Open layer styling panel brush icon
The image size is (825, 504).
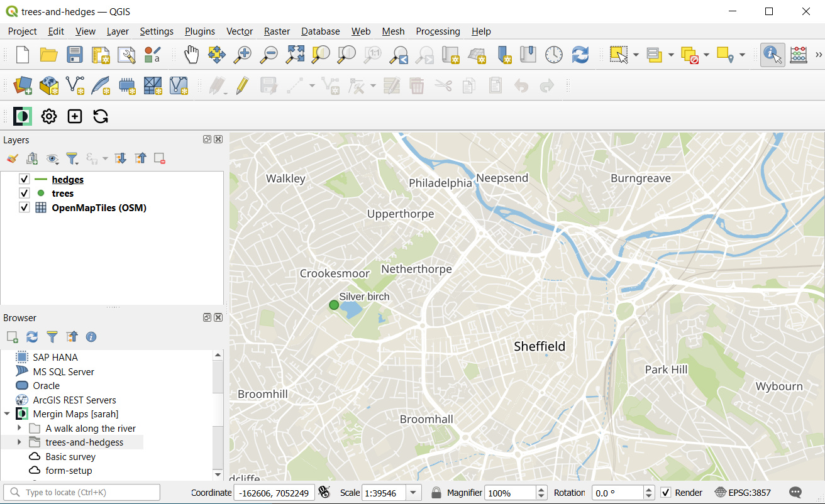click(12, 158)
